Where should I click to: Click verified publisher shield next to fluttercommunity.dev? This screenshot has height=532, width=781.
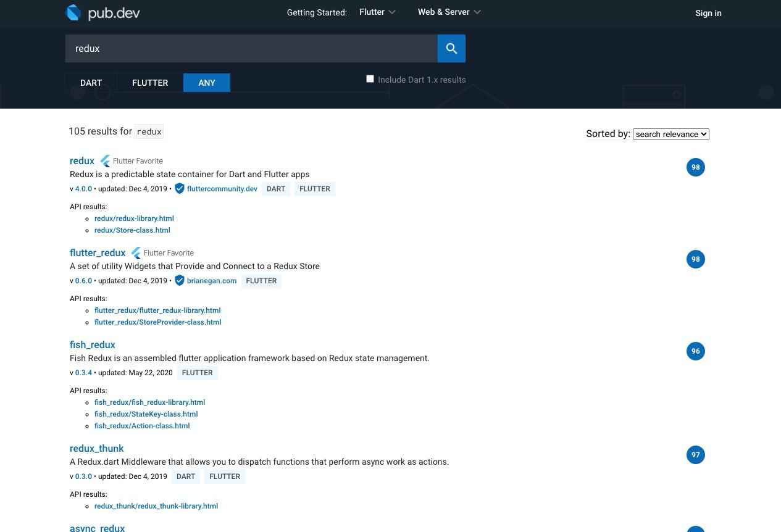(x=180, y=188)
